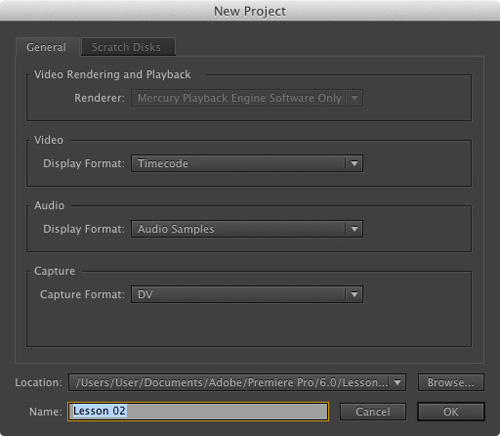The image size is (500, 436).
Task: Click the Video Rendering and Playback heading
Action: tap(112, 74)
